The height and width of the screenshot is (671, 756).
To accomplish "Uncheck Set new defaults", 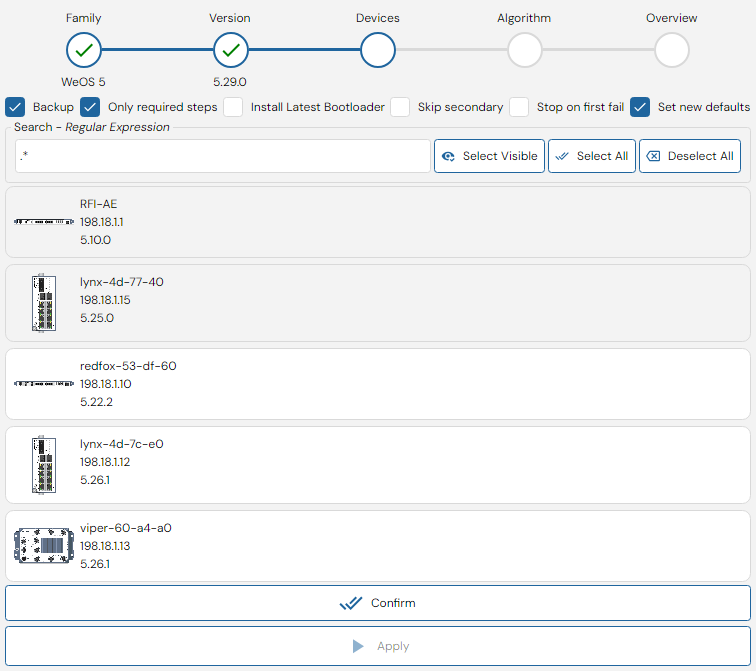I will 640,107.
